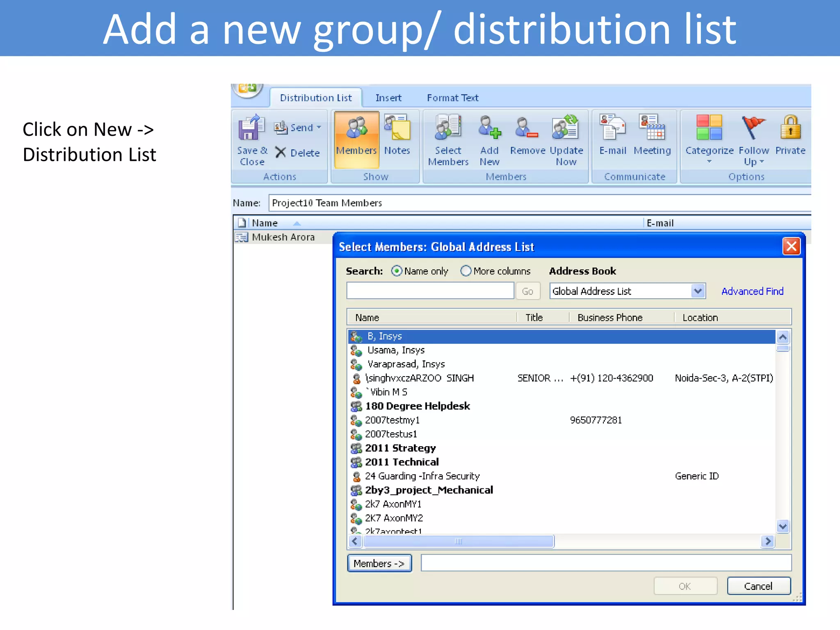This screenshot has height=630, width=840.
Task: Click the Add New member icon
Action: 489,127
